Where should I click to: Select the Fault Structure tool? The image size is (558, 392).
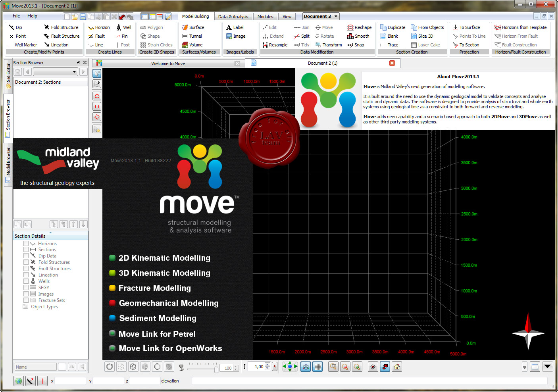click(x=62, y=36)
